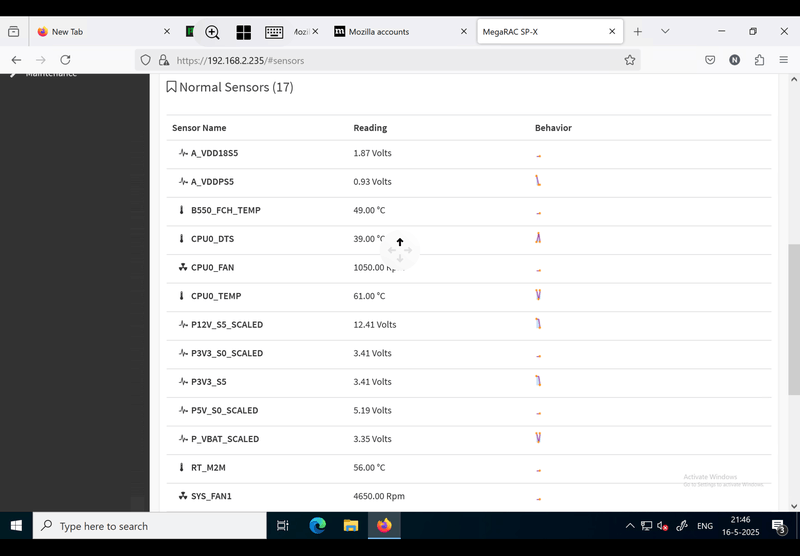Screen dimensions: 800x556
Task: Click the muted volume tray icon
Action: (x=662, y=526)
